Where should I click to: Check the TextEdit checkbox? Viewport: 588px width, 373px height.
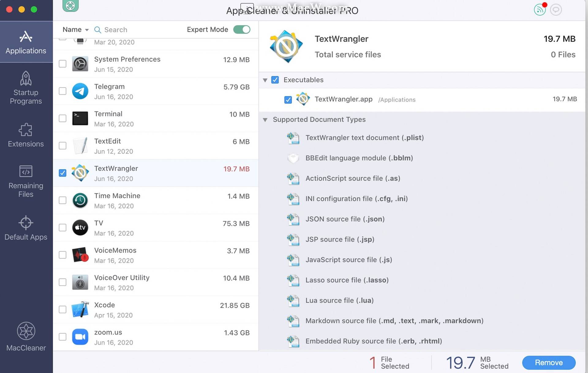pyautogui.click(x=62, y=146)
